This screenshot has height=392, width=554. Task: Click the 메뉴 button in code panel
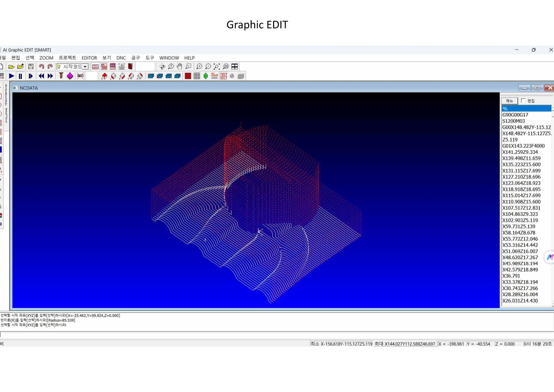pos(510,101)
